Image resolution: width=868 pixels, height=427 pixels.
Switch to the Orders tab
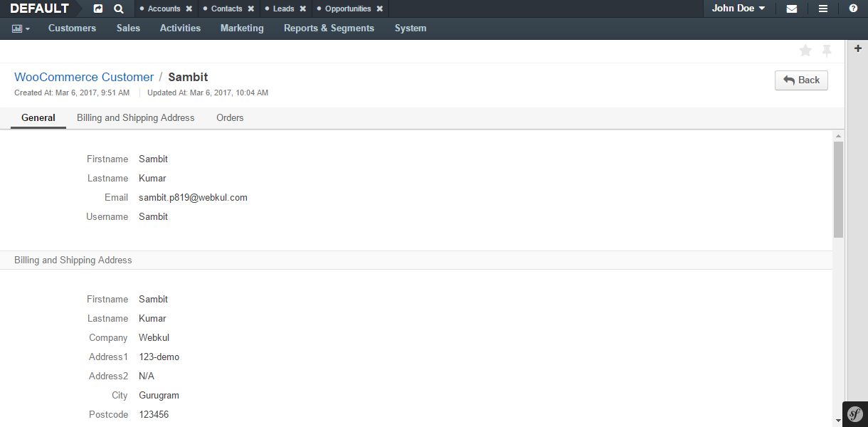(230, 117)
